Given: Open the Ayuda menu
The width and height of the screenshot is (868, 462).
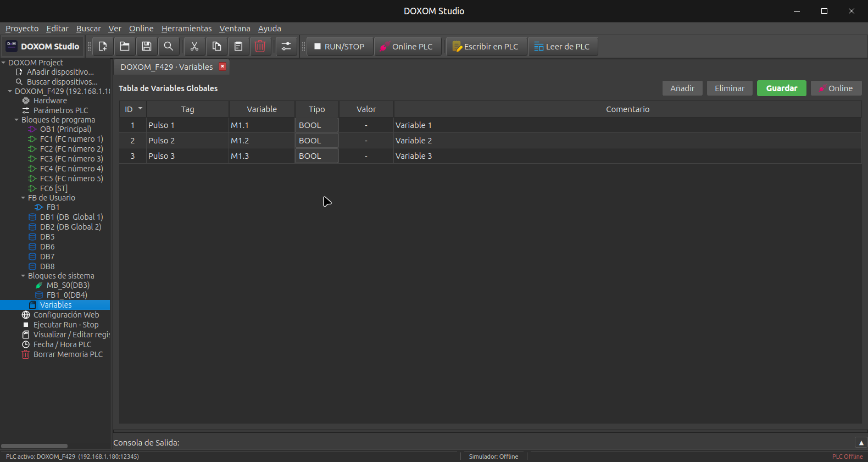Looking at the screenshot, I should [x=269, y=29].
